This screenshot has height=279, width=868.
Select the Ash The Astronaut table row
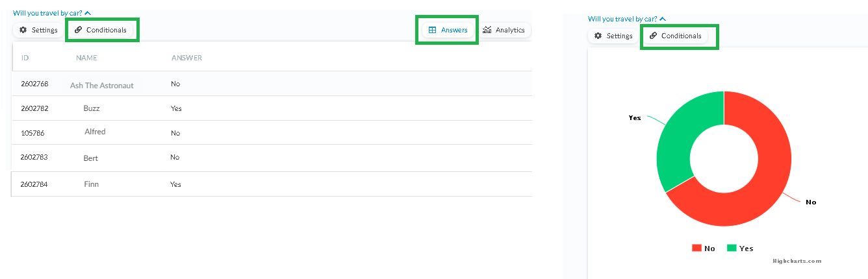pos(272,84)
